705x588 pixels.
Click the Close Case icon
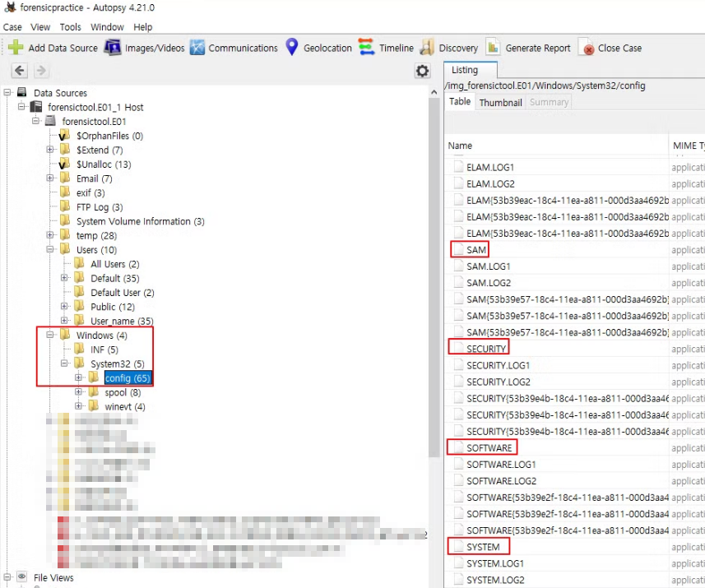(586, 47)
